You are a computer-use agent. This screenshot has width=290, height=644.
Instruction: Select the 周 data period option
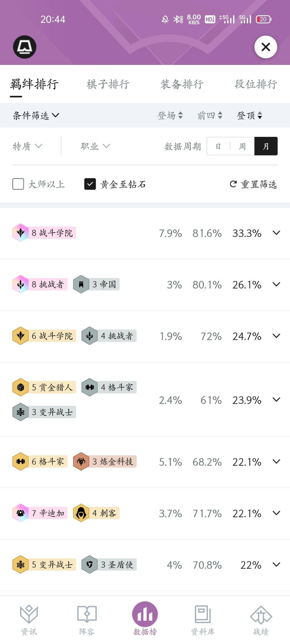(242, 146)
